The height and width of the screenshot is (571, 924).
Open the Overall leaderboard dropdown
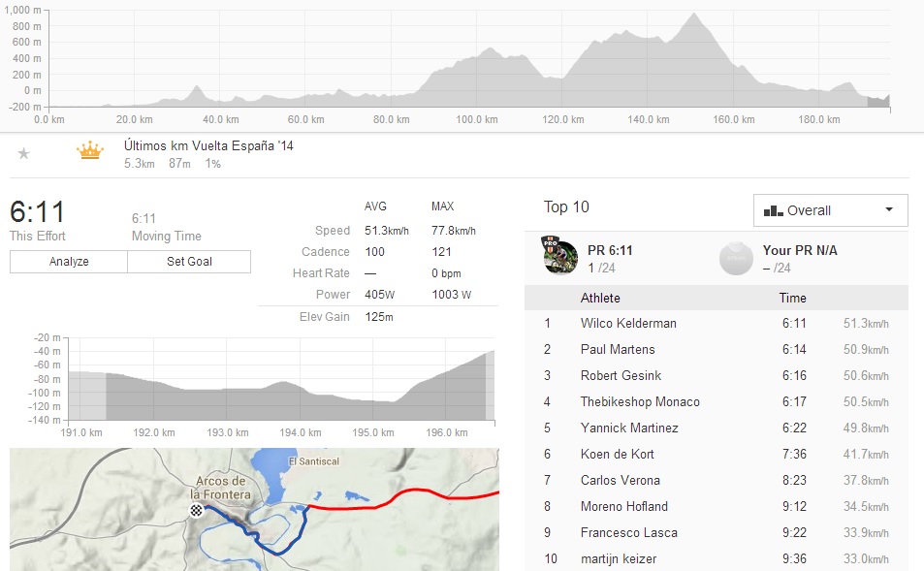830,210
